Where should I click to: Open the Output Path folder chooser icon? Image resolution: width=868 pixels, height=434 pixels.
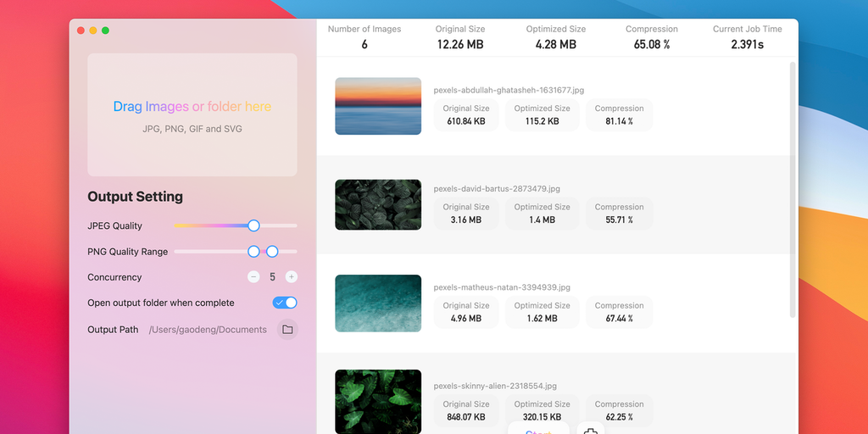[287, 330]
